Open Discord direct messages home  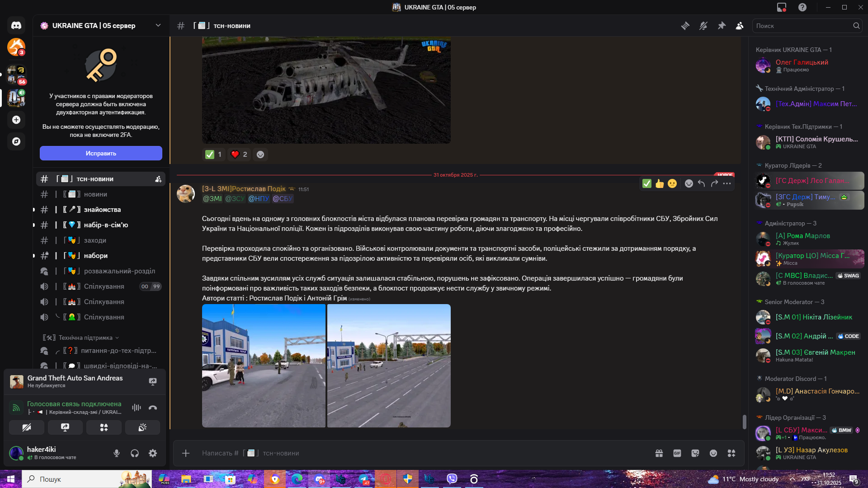pos(16,25)
